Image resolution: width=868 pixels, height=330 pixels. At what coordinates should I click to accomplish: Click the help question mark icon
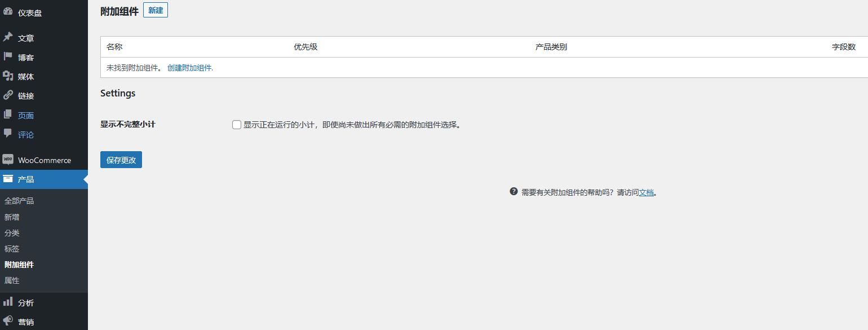[x=513, y=192]
